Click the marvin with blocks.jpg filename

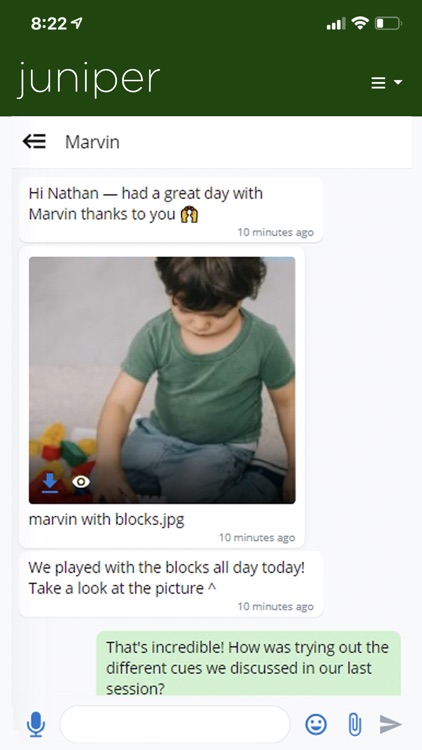[x=106, y=519]
